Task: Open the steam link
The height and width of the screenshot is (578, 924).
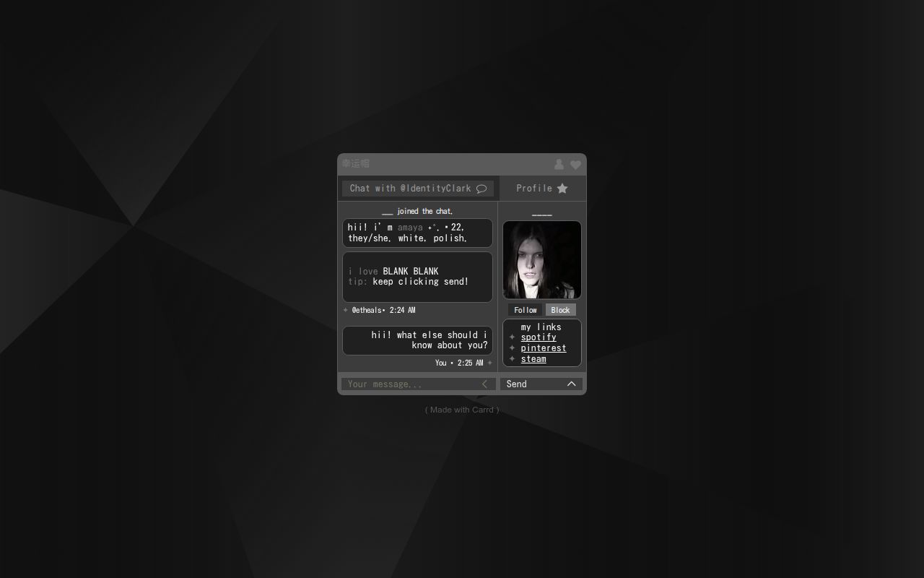Action: pyautogui.click(x=533, y=359)
